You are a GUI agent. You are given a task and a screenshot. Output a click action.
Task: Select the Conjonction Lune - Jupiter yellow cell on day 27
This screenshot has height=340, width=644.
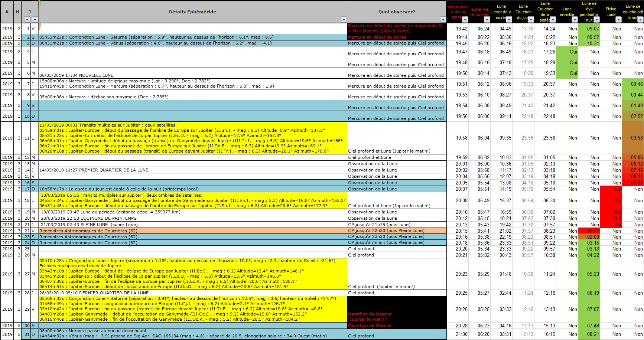(193, 274)
